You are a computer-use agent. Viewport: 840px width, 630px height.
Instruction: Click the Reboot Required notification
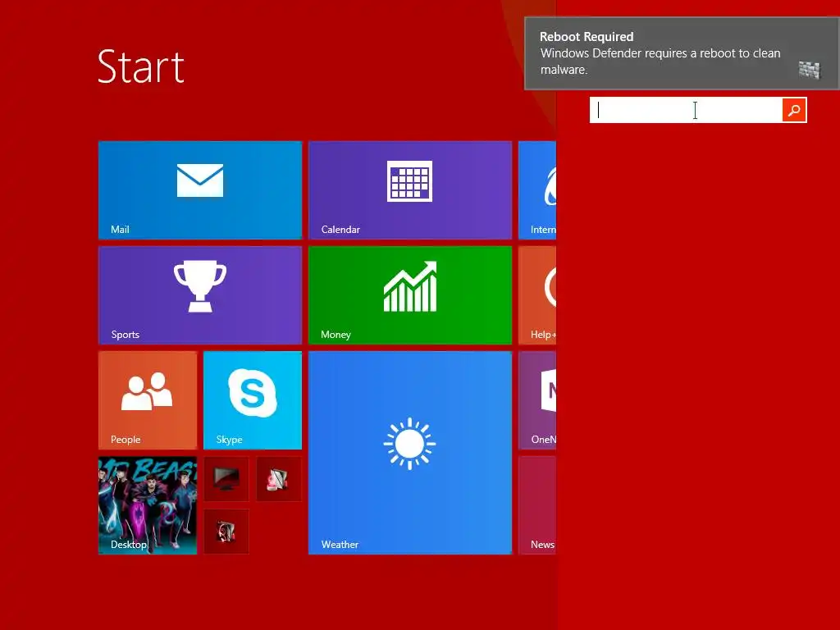682,53
